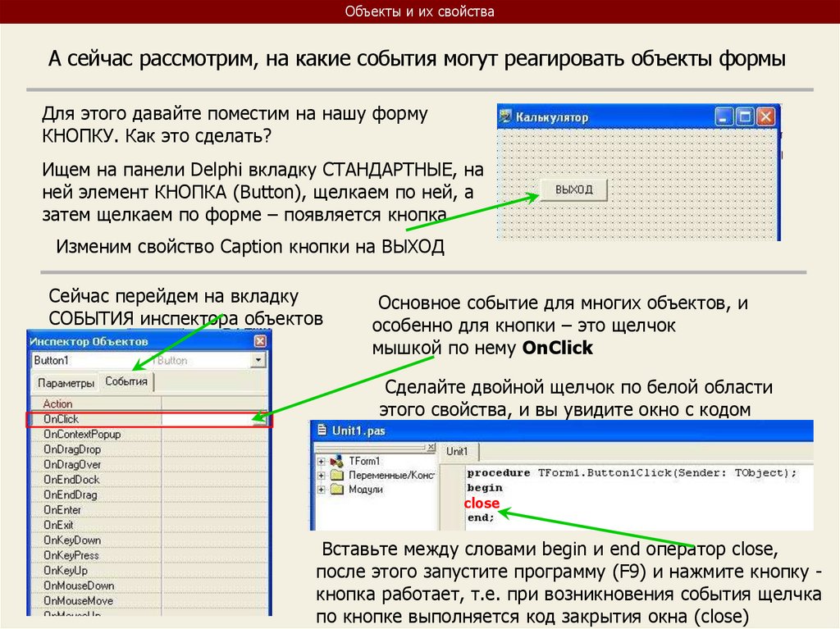This screenshot has height=629, width=840.
Task: Click the begin line in code editor
Action: coord(485,488)
